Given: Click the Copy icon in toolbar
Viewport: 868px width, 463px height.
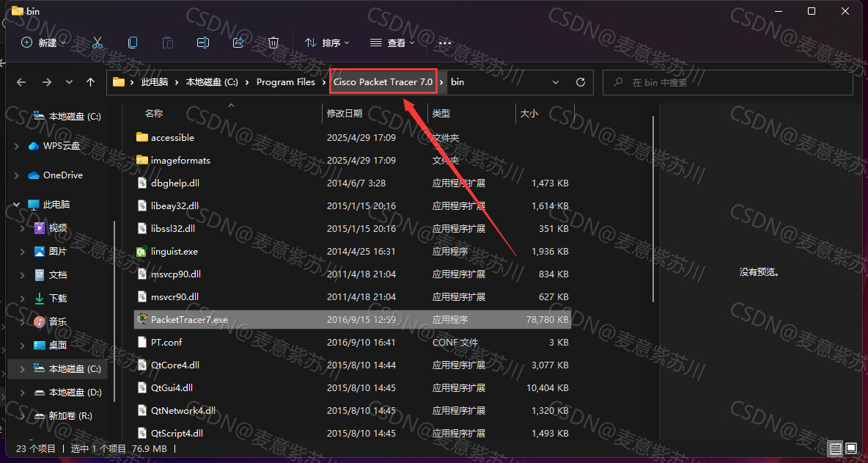Looking at the screenshot, I should (133, 43).
